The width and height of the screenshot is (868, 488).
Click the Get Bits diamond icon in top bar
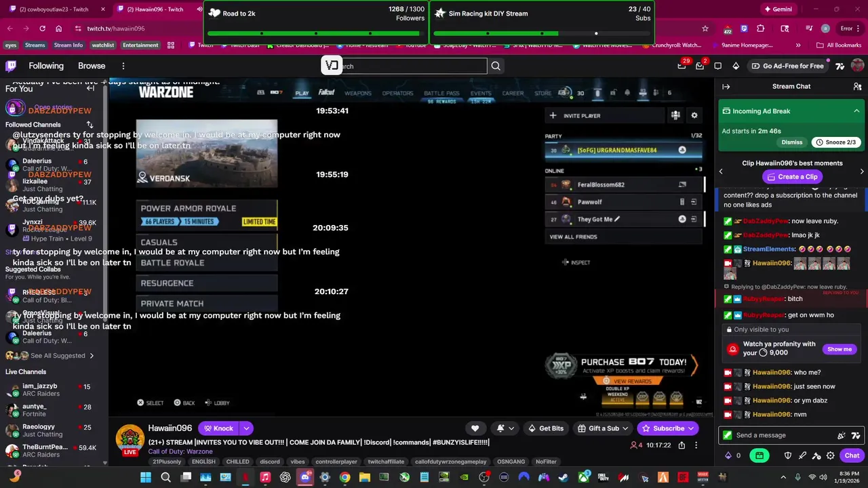click(736, 66)
